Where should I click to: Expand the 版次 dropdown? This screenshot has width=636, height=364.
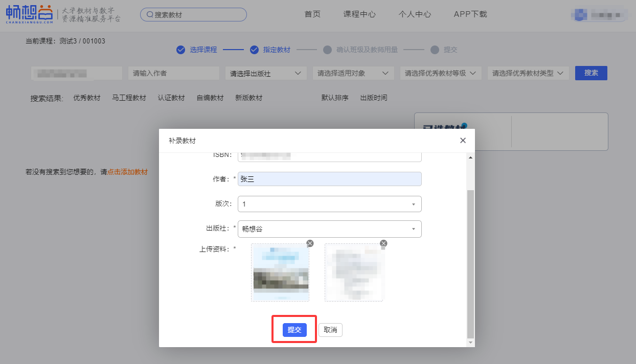[413, 204]
